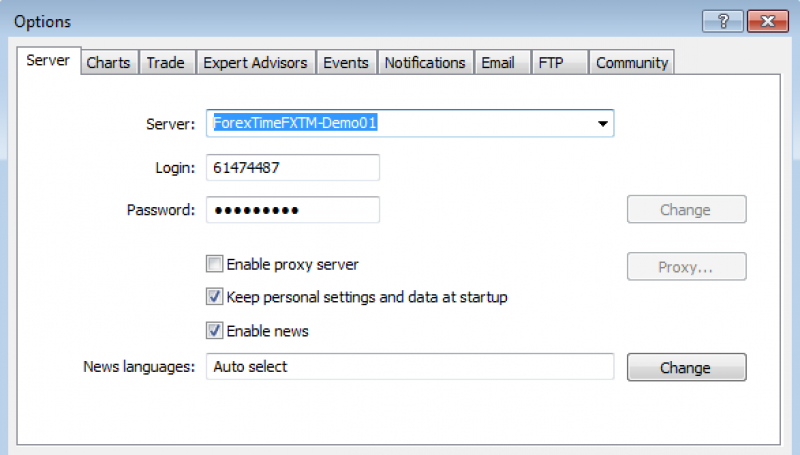Switch to the Charts tab
The height and width of the screenshot is (455, 800).
point(108,63)
